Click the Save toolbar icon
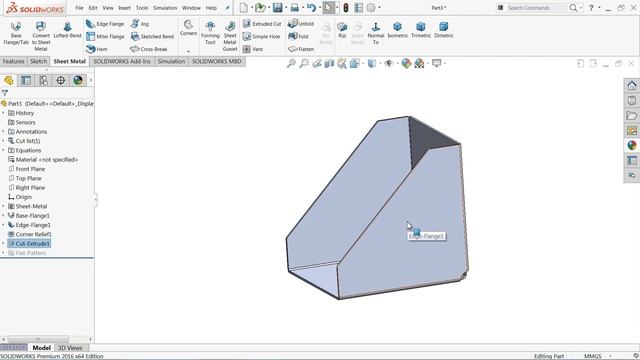The width and height of the screenshot is (640, 360). point(278,7)
